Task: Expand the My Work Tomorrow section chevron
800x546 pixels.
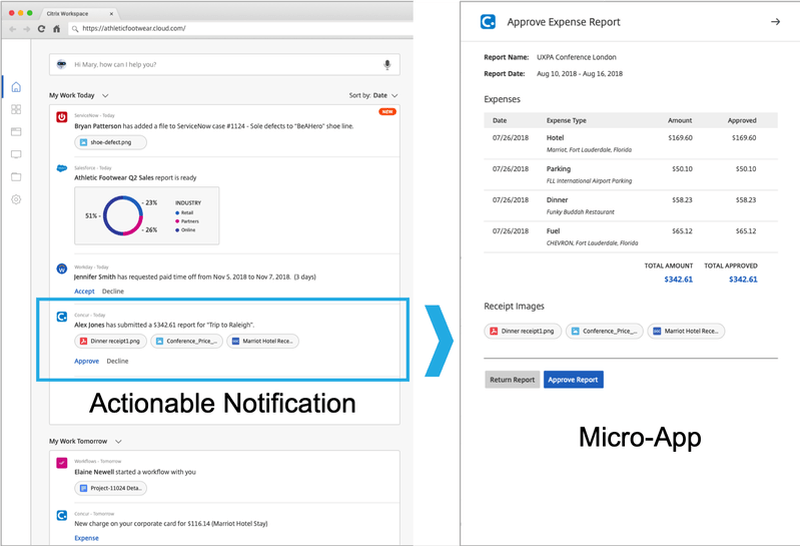Action: (118, 441)
